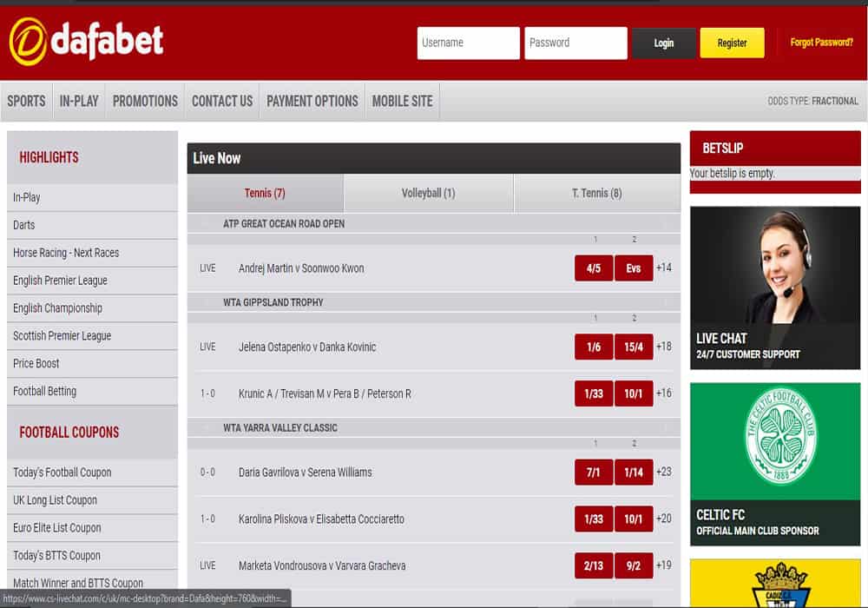
Task: Open Payment Options page
Action: coord(312,101)
